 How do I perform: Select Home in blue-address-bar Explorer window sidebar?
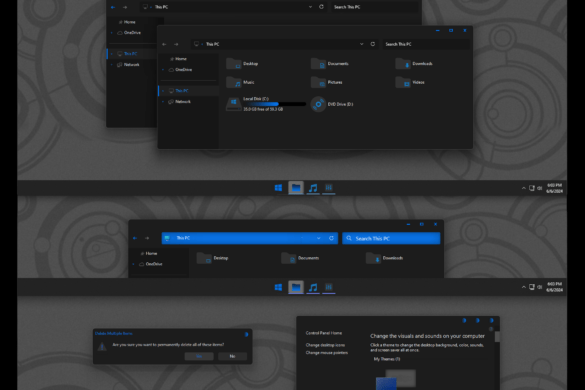click(x=148, y=253)
